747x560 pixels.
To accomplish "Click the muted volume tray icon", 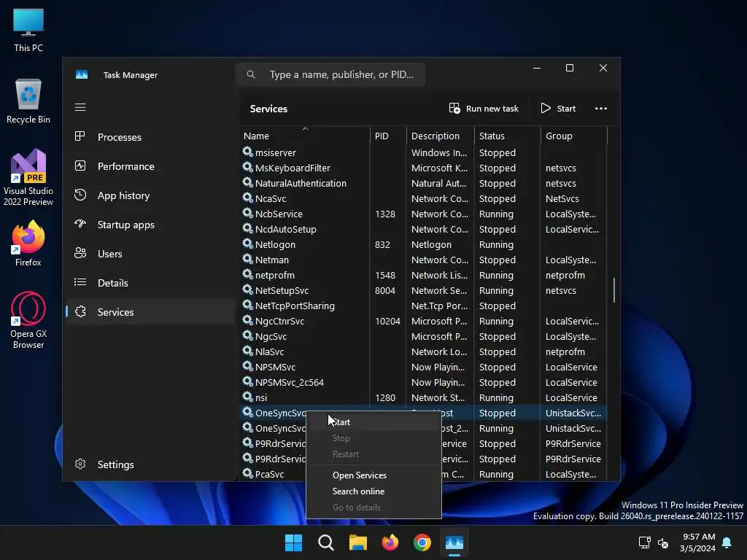I will click(x=663, y=542).
